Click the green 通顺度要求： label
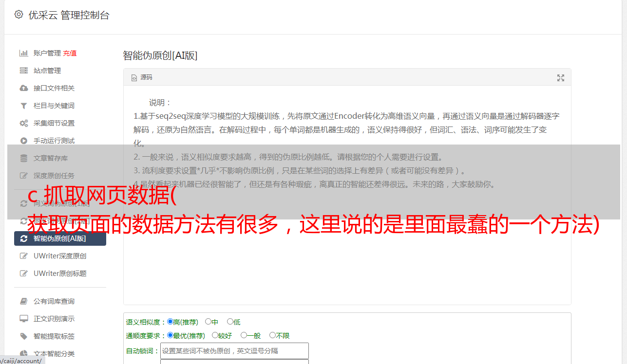The width and height of the screenshot is (627, 364). 146,336
